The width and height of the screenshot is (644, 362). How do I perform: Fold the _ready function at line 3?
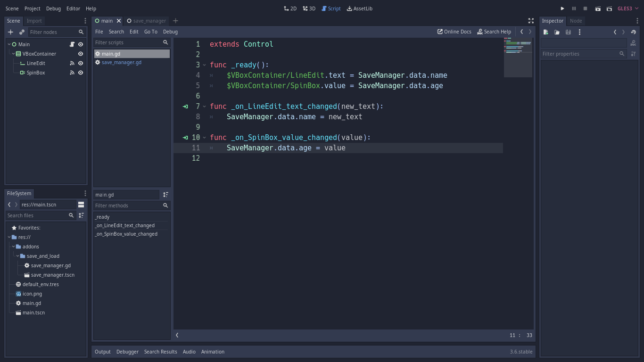coord(204,65)
